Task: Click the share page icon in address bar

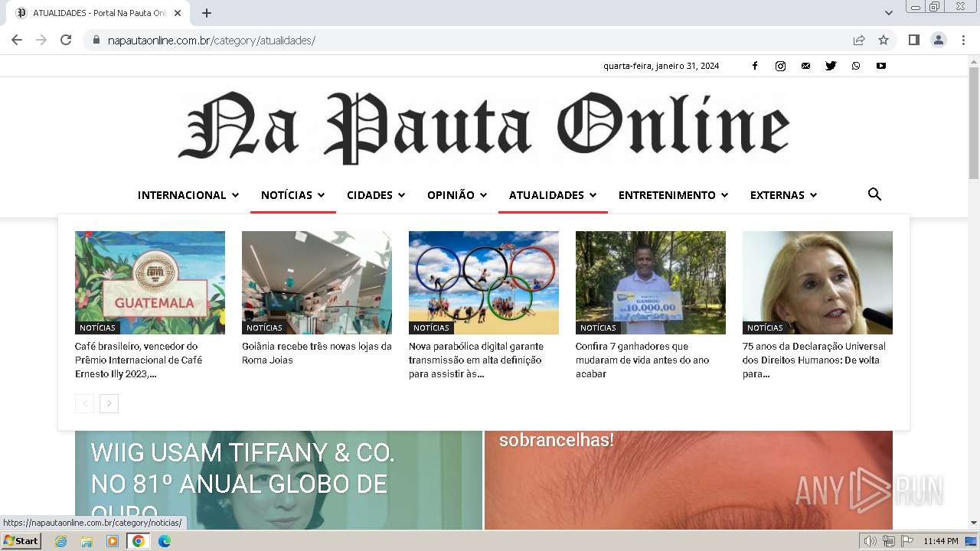Action: pyautogui.click(x=859, y=40)
